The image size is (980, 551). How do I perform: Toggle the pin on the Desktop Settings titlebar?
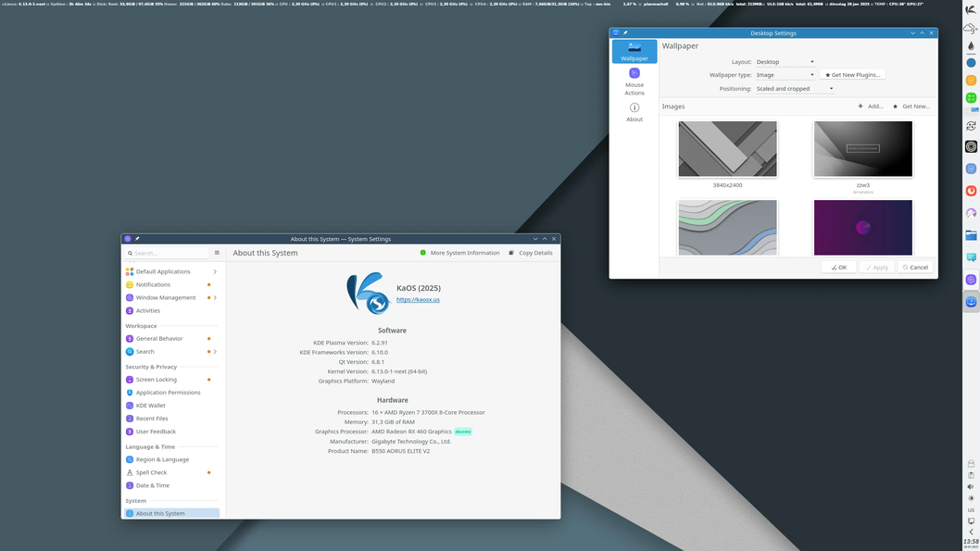(x=625, y=31)
